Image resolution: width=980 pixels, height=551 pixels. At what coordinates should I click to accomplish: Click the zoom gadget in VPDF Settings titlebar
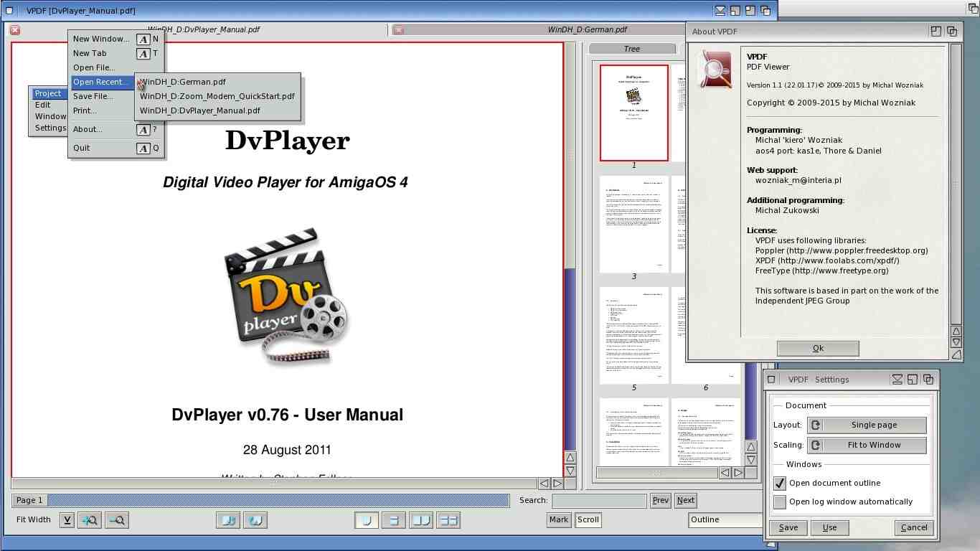point(913,380)
